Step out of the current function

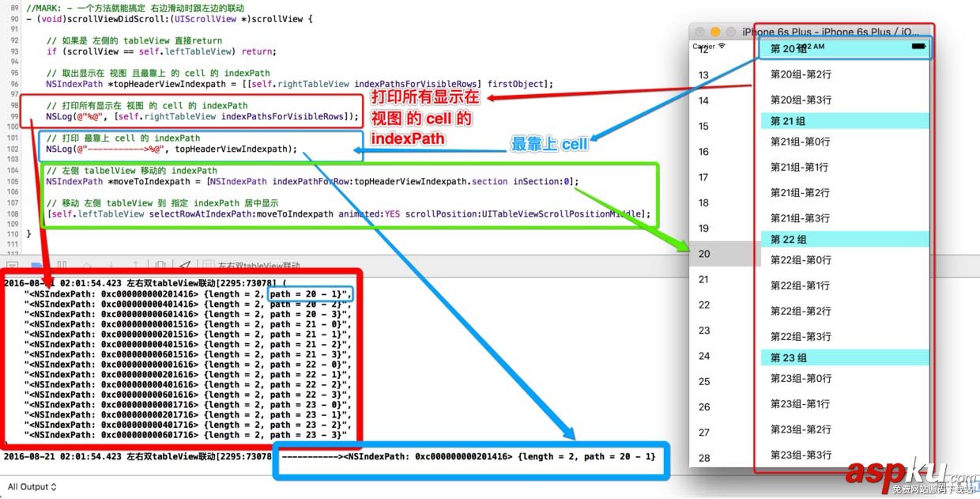click(134, 263)
